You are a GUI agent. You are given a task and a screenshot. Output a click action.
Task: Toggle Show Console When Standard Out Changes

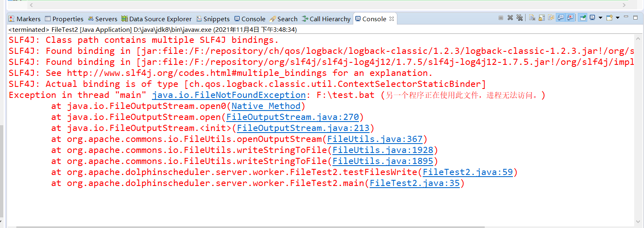[x=561, y=18]
